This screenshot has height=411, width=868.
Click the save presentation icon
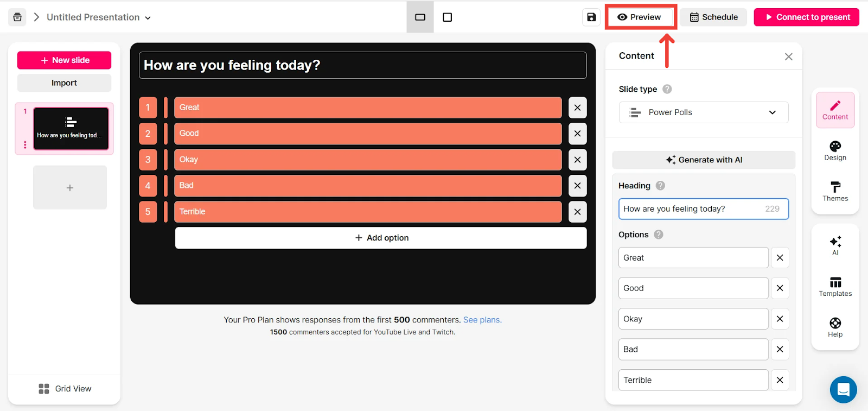tap(591, 17)
